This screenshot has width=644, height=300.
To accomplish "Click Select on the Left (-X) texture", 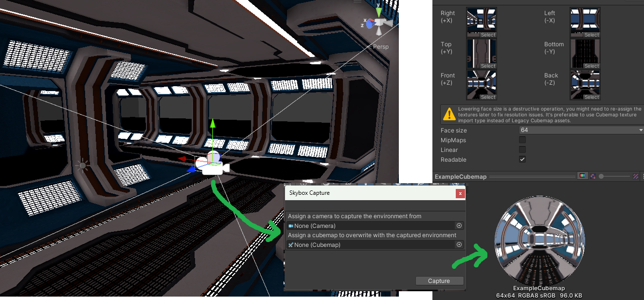I will [591, 35].
